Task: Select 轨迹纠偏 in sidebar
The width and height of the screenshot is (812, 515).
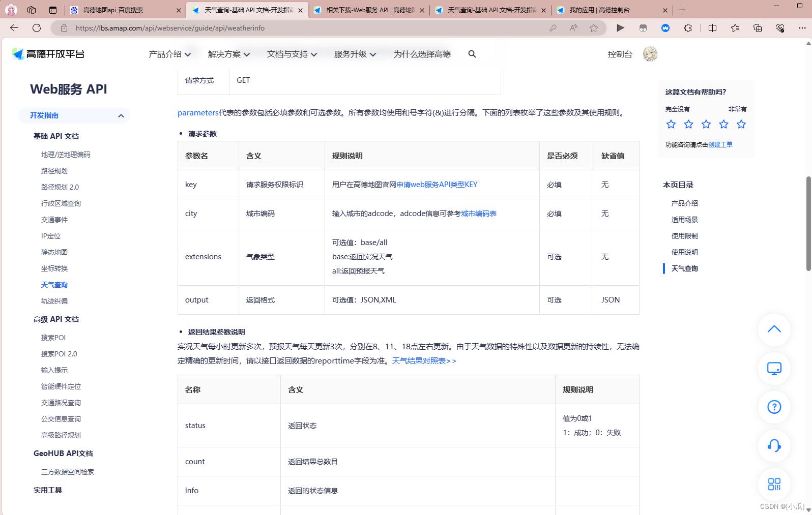Action: [x=54, y=301]
